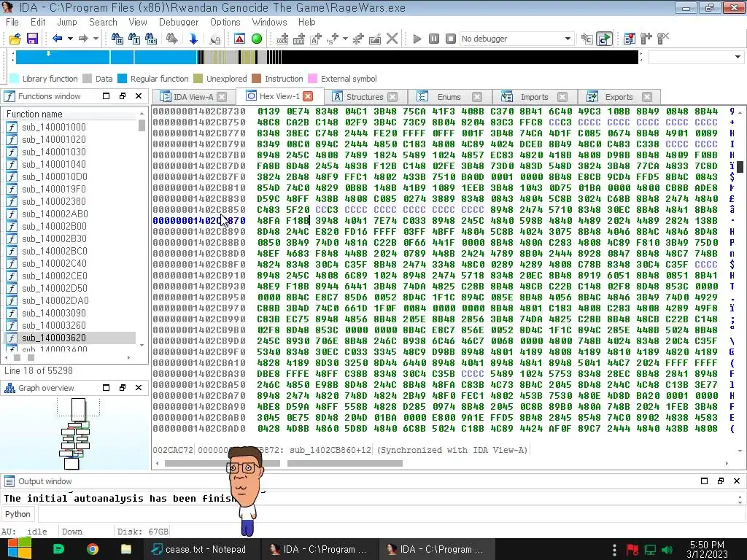Viewport: 747px width, 560px height.
Task: Click the Function name column header
Action: point(71,114)
